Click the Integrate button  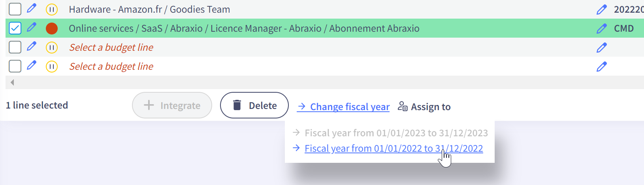(172, 105)
